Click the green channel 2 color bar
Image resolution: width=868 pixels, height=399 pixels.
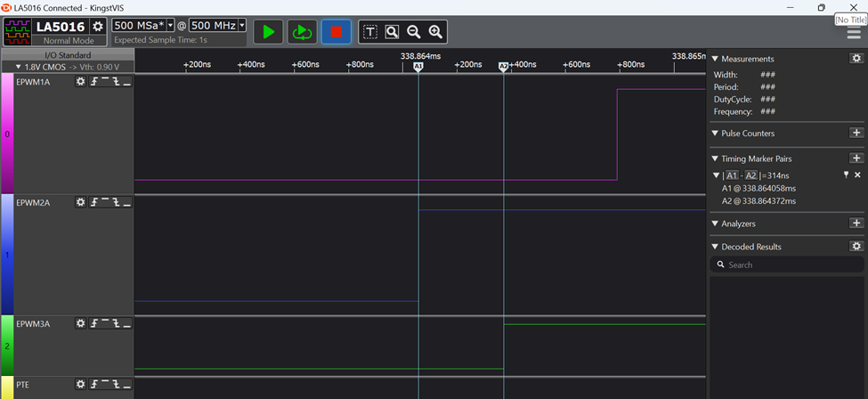click(x=6, y=346)
